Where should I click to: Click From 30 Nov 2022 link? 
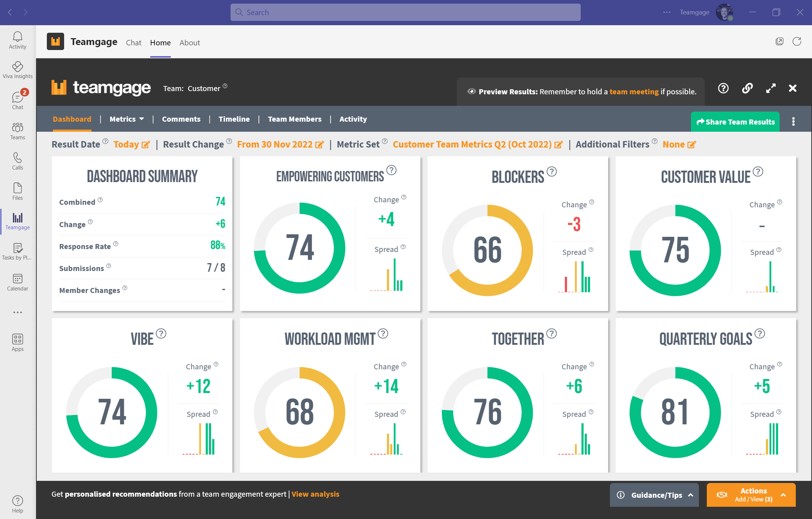point(275,144)
